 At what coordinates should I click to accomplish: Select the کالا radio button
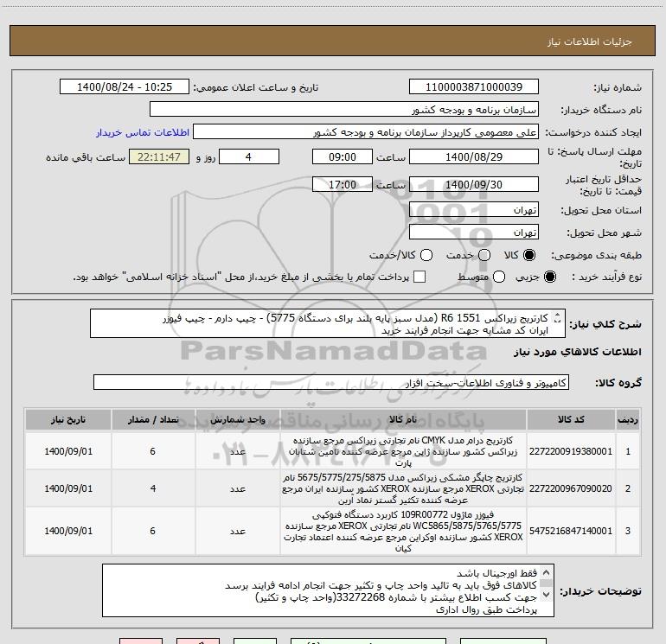coord(529,255)
